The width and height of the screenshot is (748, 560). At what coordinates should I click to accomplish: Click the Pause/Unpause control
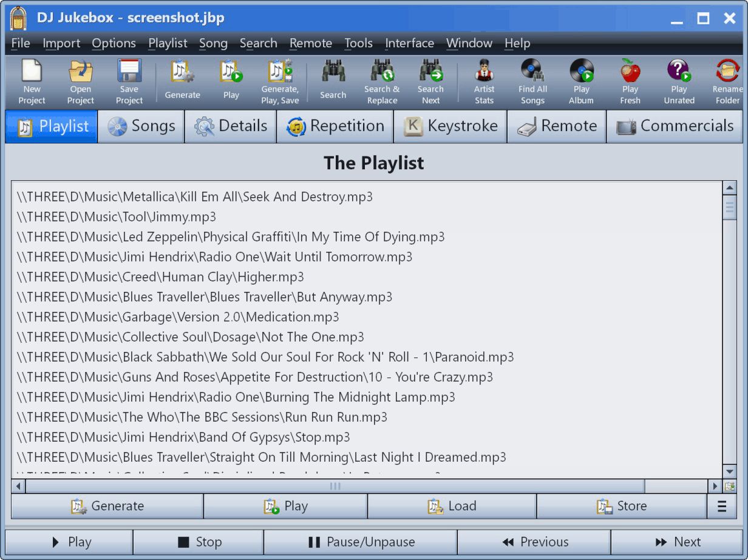(361, 542)
